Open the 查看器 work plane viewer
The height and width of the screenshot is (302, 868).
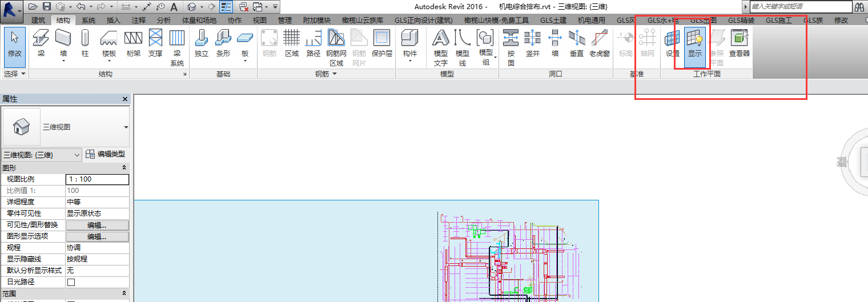click(740, 44)
